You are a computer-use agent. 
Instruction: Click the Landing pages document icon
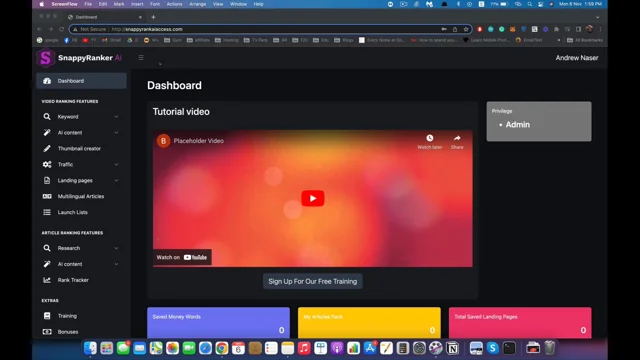tap(47, 180)
